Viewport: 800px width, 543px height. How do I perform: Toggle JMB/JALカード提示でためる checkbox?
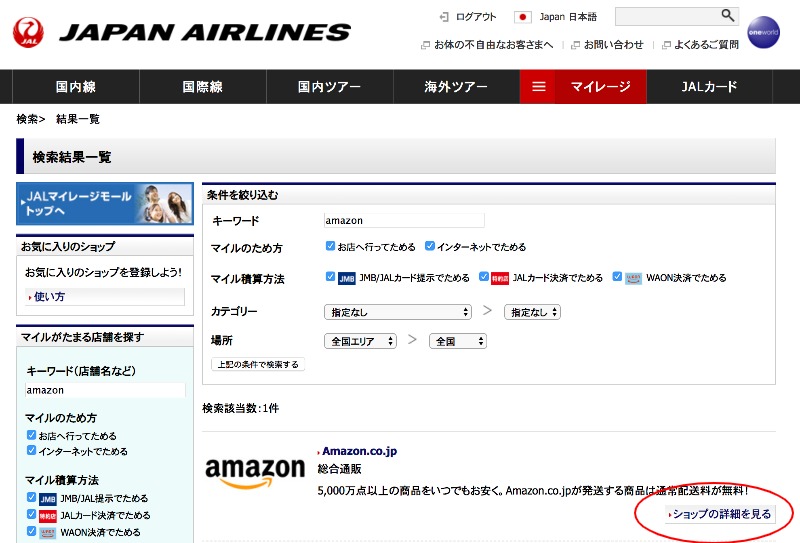click(330, 277)
